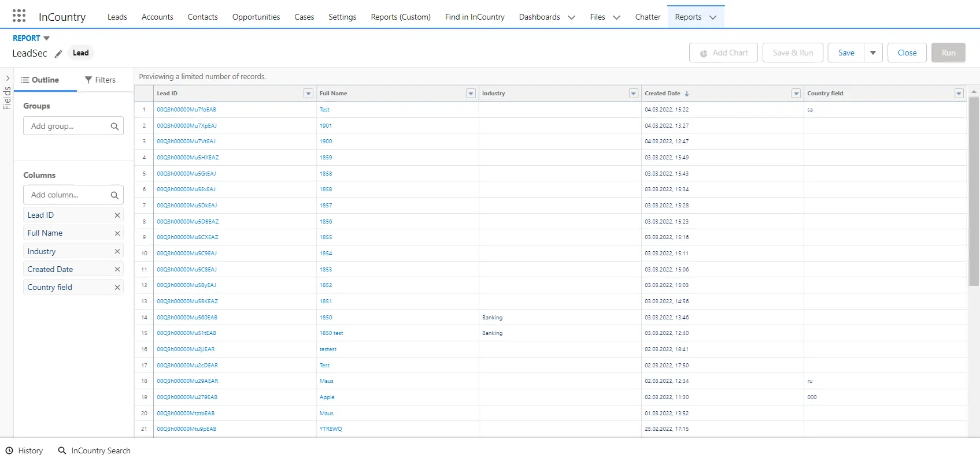The width and height of the screenshot is (980, 458).
Task: Remove the Lead ID column with X
Action: [x=117, y=215]
